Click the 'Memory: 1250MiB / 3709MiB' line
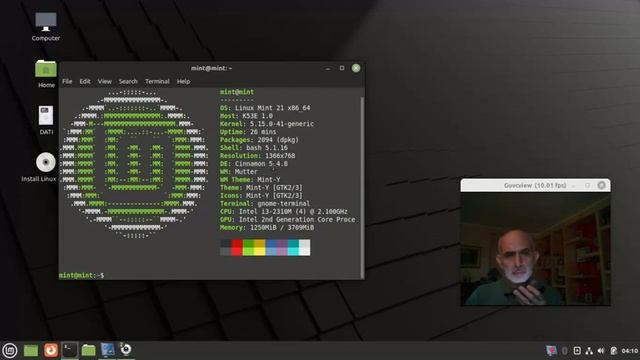The height and width of the screenshot is (360, 640). [267, 227]
